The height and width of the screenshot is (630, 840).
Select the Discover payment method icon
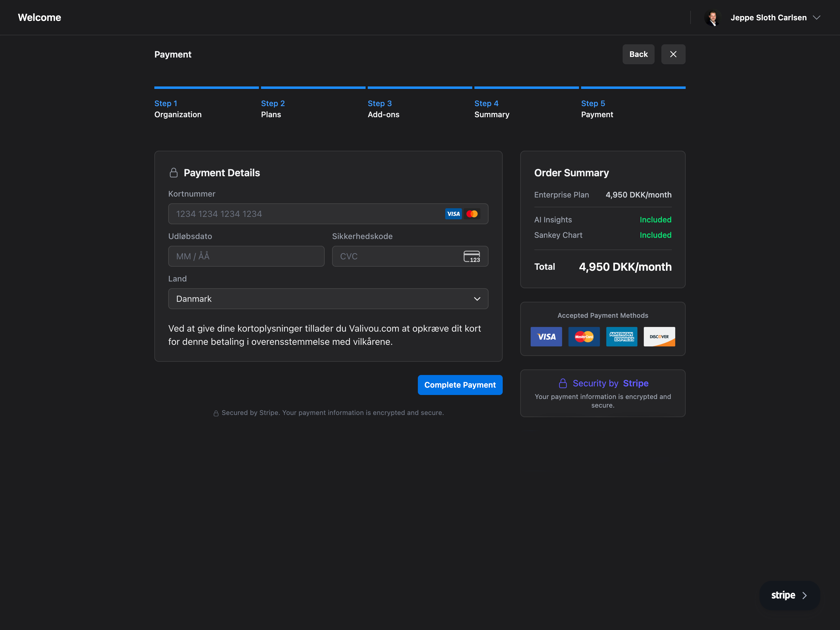coord(659,337)
